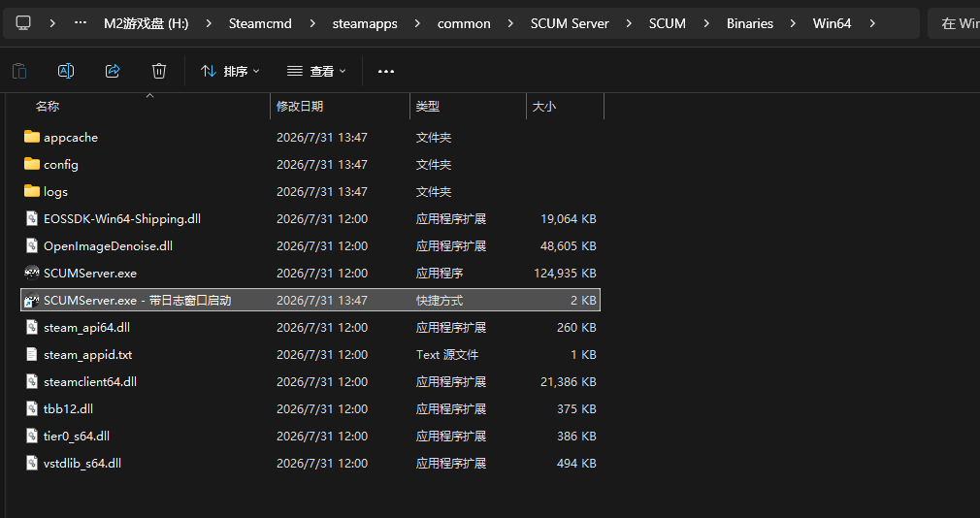Open the breadcrumb overflow ellipsis in address bar
Screen dimensions: 980x518
coord(81,23)
